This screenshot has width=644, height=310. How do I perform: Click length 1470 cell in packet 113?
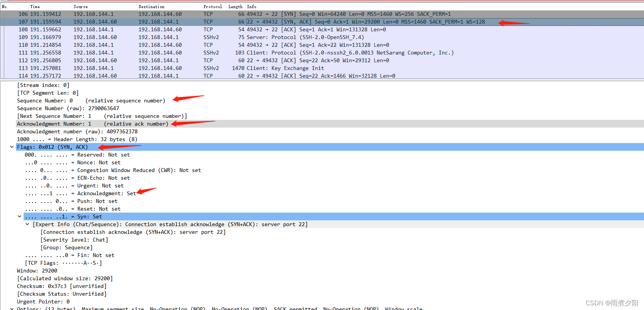[x=238, y=68]
